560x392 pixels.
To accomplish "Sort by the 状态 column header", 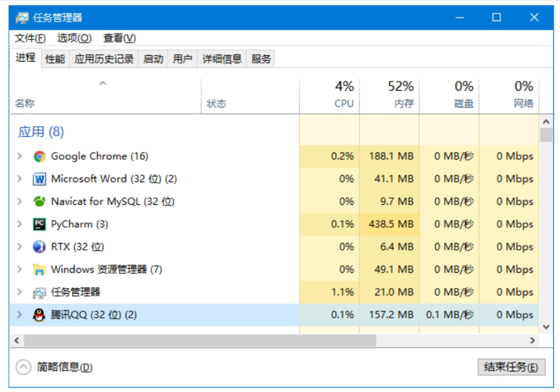I will (250, 97).
